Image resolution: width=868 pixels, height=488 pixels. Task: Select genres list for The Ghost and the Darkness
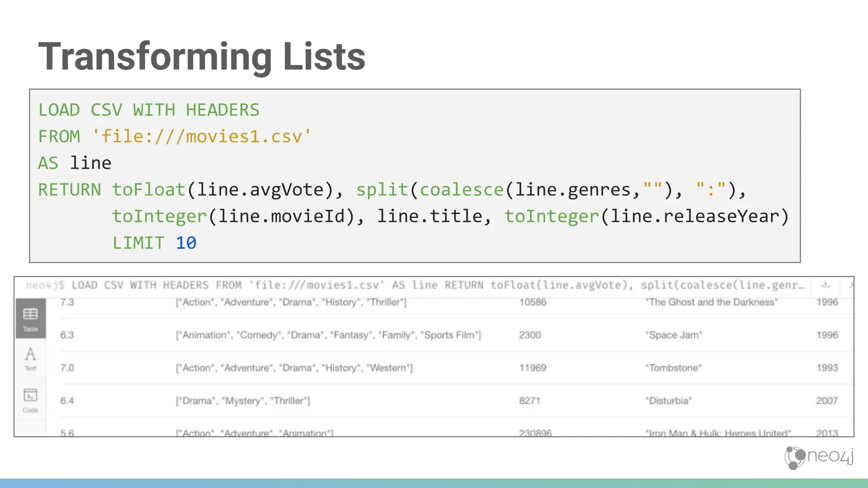click(x=291, y=302)
